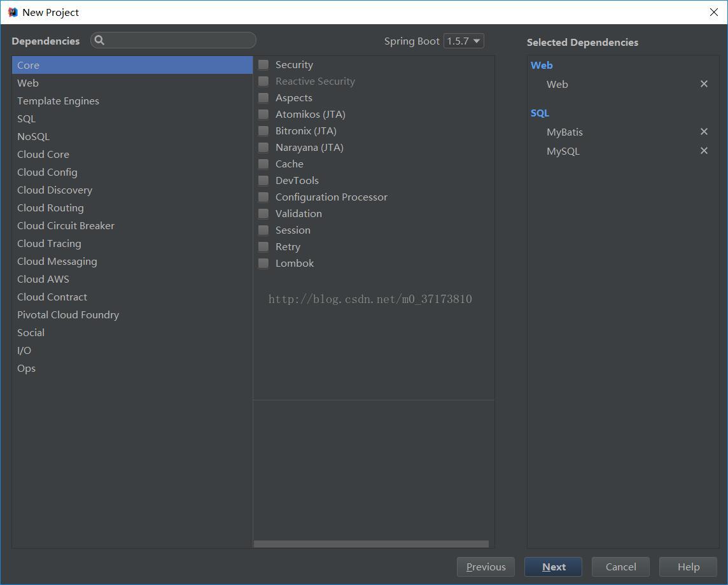The width and height of the screenshot is (728, 585).
Task: Click the IntelliJ icon in title bar
Action: pyautogui.click(x=13, y=12)
